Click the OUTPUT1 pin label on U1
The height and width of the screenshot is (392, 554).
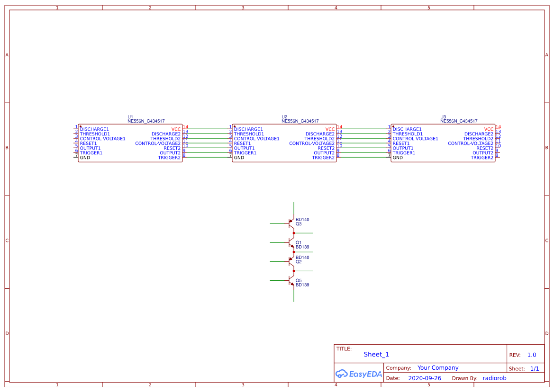click(90, 148)
